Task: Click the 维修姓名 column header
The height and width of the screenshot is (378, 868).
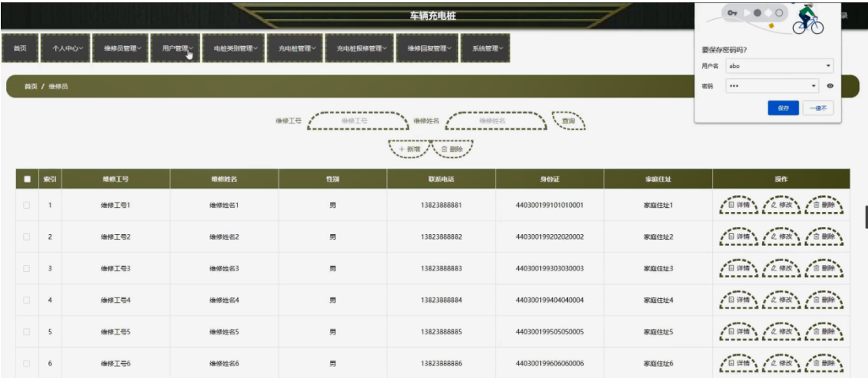Action: click(224, 179)
